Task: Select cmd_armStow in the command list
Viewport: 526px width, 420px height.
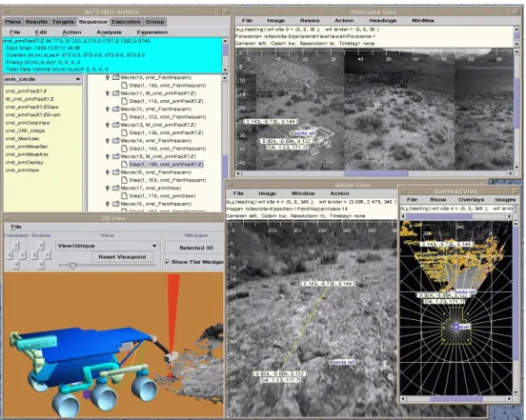Action: (x=22, y=170)
